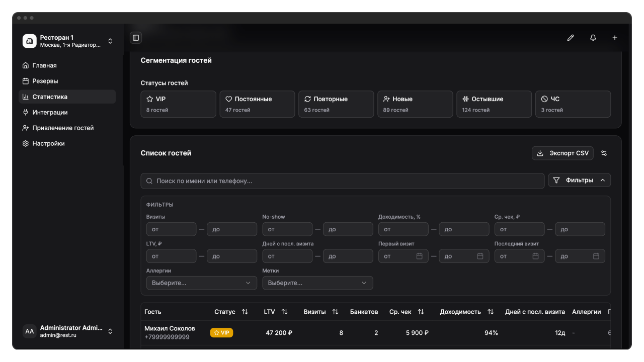The image size is (644, 362).
Task: Open table column settings icon
Action: (x=604, y=153)
